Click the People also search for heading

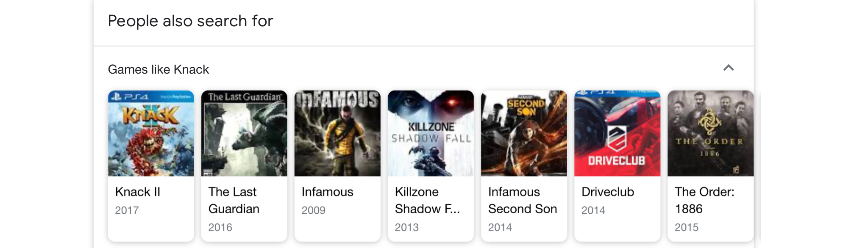190,21
